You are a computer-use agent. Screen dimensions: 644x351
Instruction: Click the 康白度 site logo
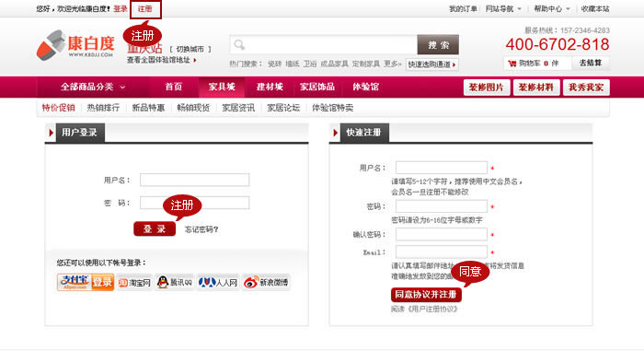(x=75, y=45)
